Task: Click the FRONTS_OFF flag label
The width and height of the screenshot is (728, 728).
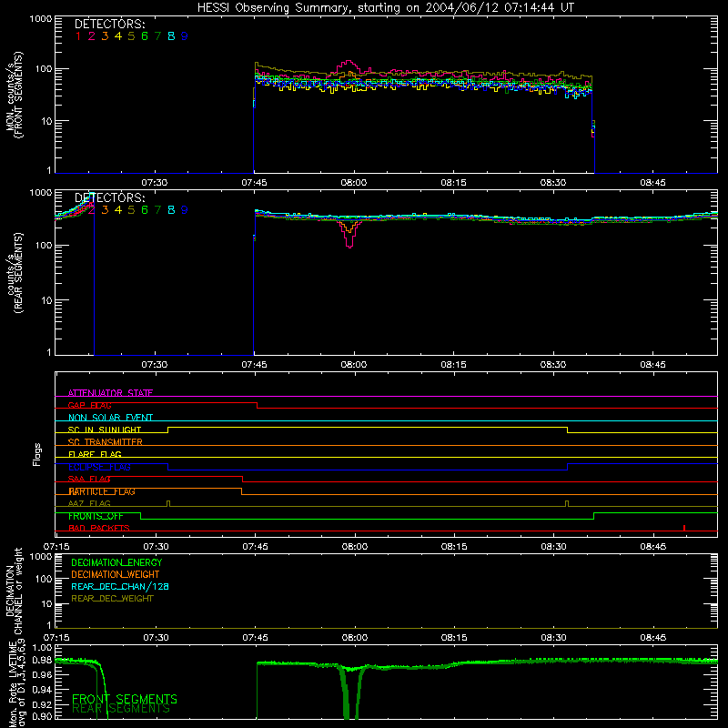Action: coord(96,516)
